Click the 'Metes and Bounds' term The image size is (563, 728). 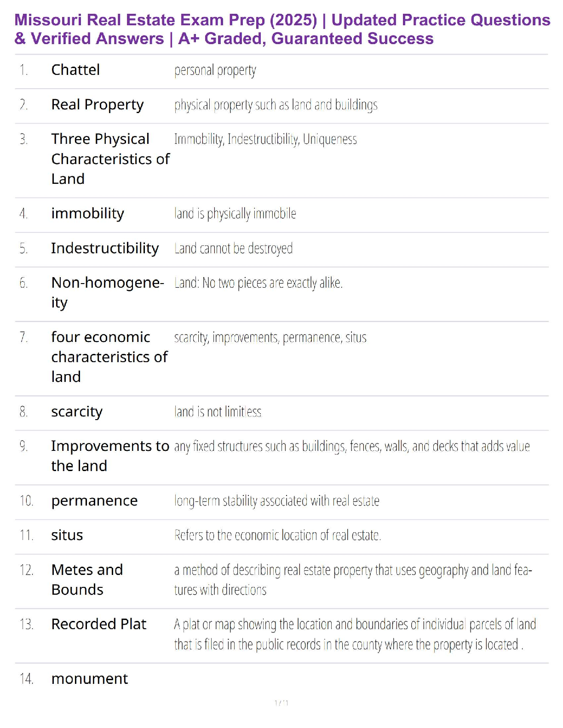pyautogui.click(x=87, y=580)
